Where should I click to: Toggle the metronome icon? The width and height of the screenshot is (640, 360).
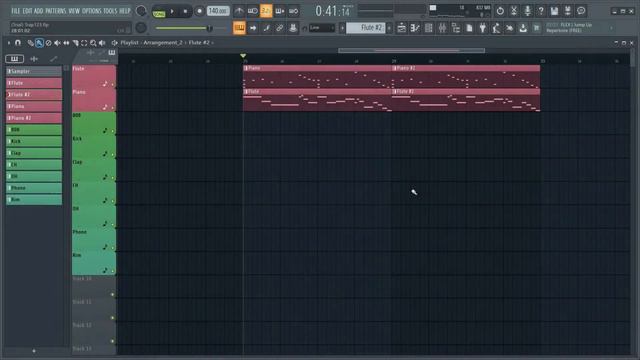coord(239,11)
